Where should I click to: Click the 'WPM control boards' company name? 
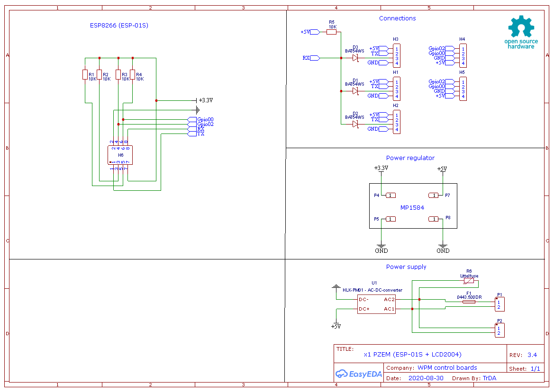[447, 368]
